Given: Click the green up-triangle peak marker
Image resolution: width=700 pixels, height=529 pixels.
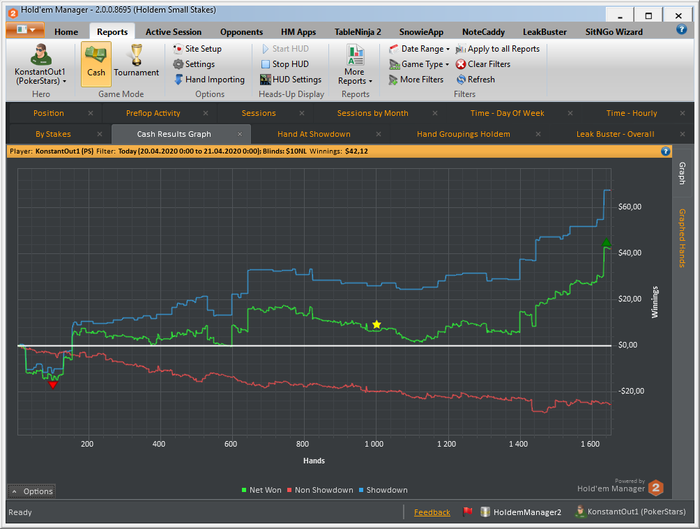Looking at the screenshot, I should point(606,243).
